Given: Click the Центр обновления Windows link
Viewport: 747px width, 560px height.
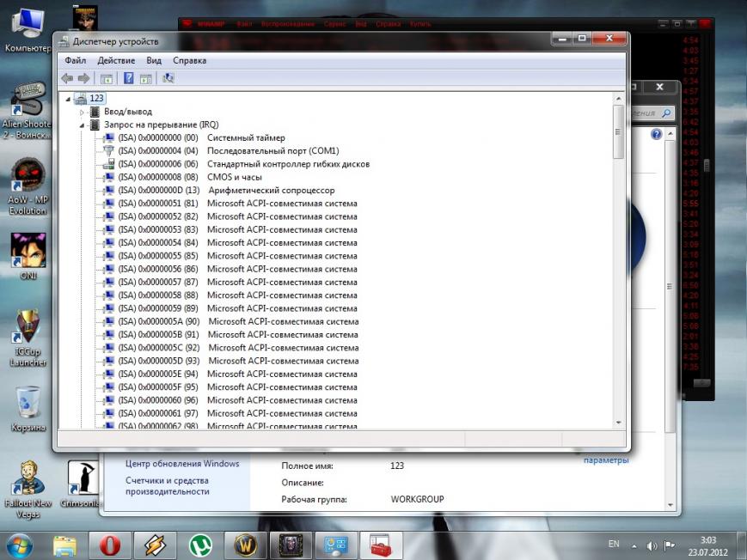Looking at the screenshot, I should [x=182, y=464].
